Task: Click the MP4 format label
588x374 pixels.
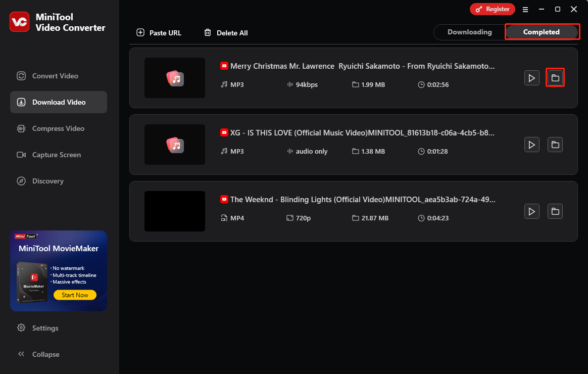Action: pyautogui.click(x=237, y=218)
